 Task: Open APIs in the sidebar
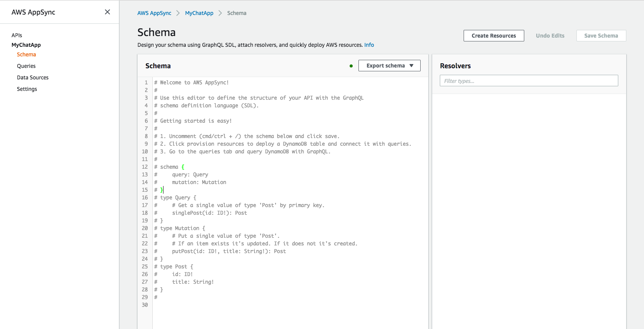point(17,35)
